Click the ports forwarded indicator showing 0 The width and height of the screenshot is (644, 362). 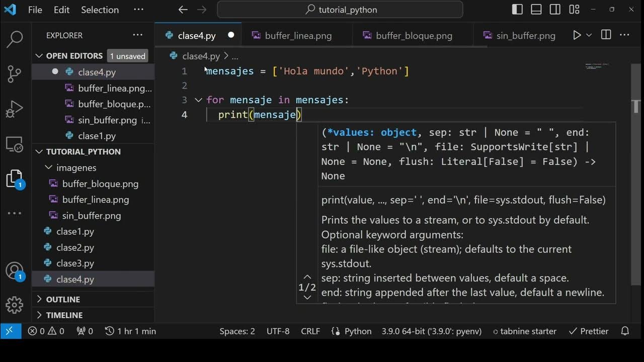[x=85, y=331]
